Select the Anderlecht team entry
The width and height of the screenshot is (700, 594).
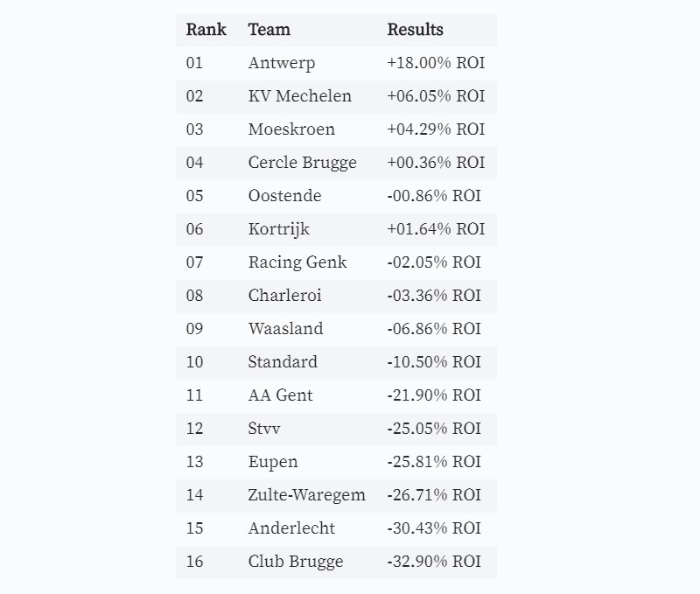pos(291,528)
